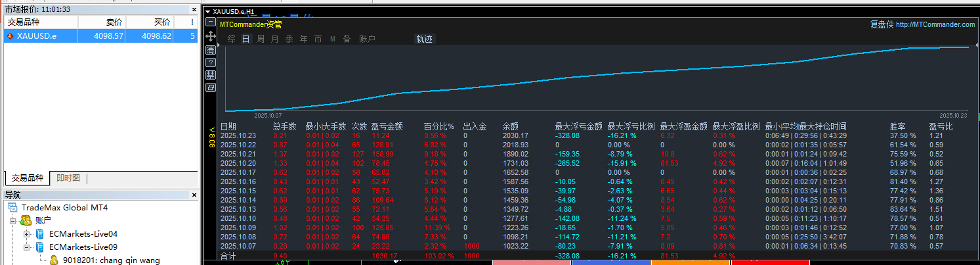Switch to the 交易品种 tab
This screenshot has width=980, height=265.
click(27, 178)
